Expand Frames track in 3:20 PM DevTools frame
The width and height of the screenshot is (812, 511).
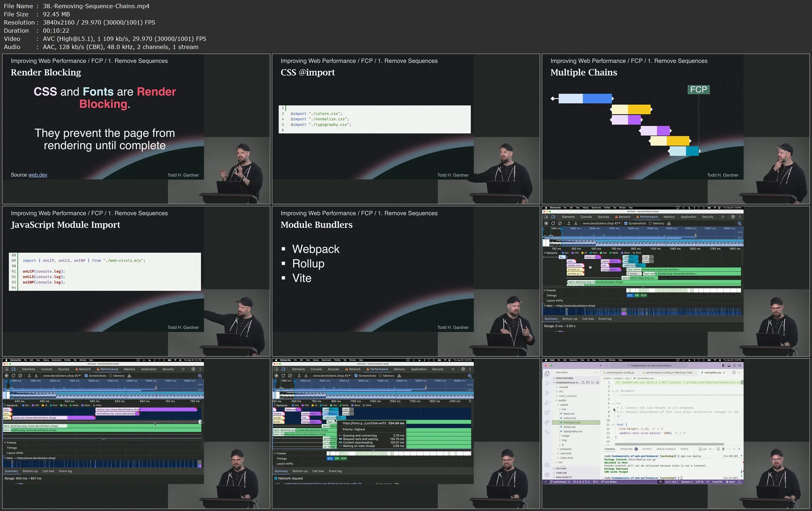[x=545, y=290]
